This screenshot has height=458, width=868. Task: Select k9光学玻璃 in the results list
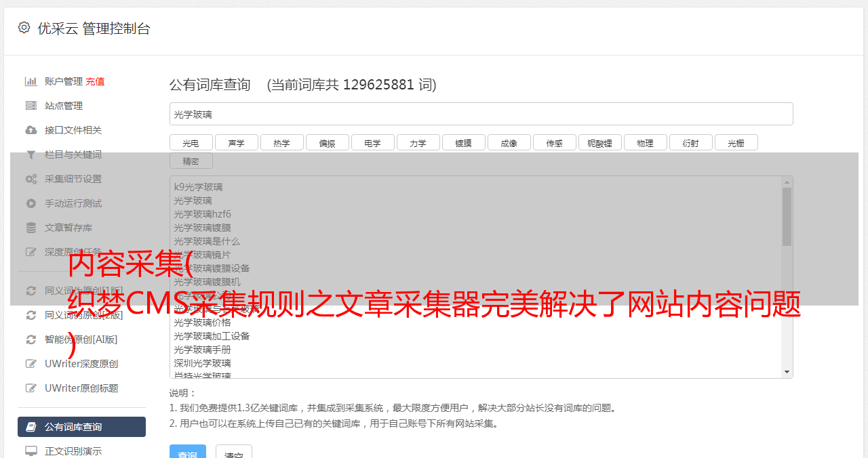coord(198,187)
